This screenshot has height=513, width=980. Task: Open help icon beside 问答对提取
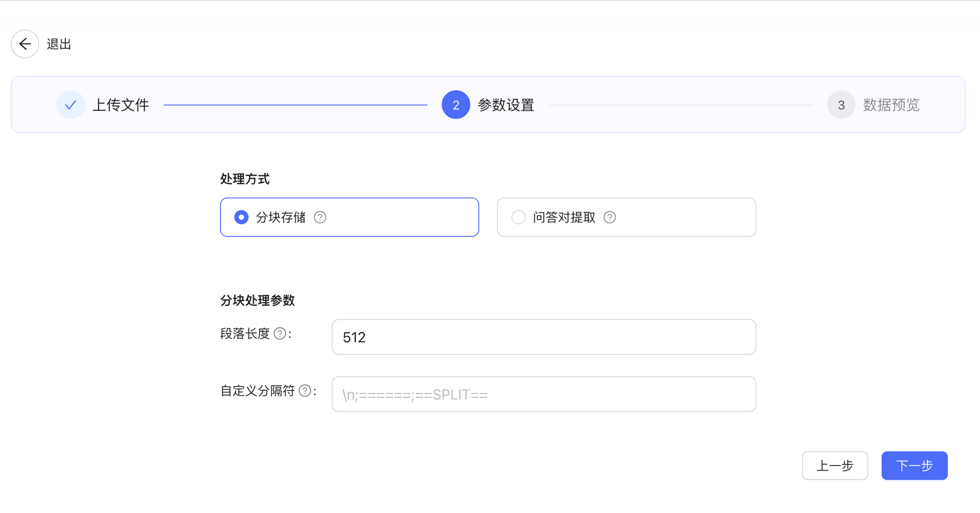click(x=610, y=218)
